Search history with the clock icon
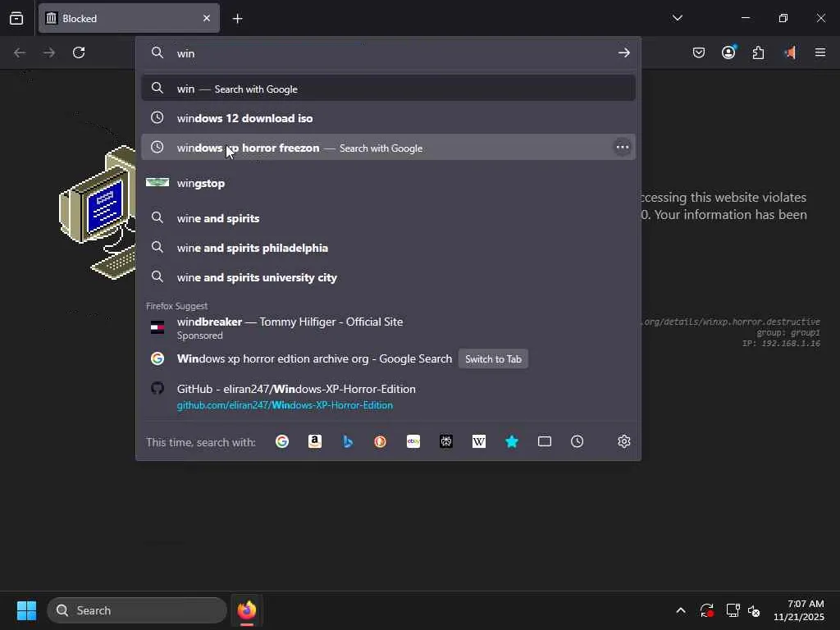This screenshot has width=840, height=630. tap(577, 441)
